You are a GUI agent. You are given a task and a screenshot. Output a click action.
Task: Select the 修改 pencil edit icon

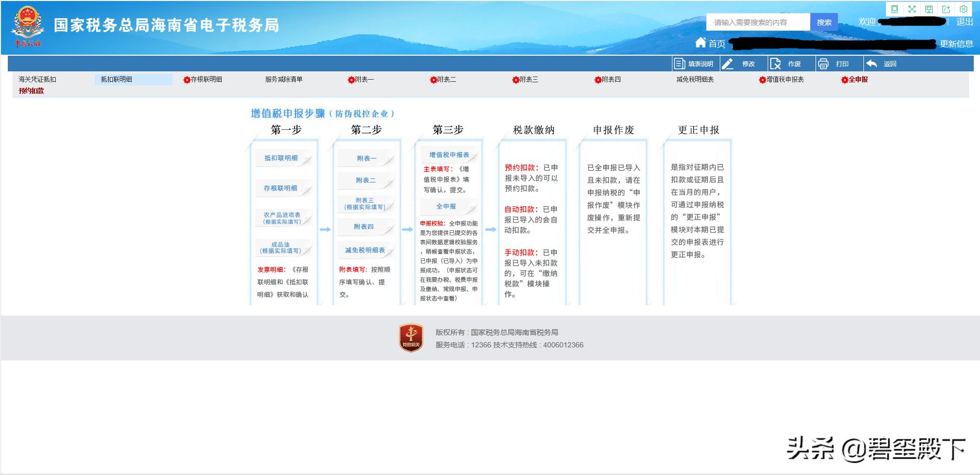[x=727, y=64]
